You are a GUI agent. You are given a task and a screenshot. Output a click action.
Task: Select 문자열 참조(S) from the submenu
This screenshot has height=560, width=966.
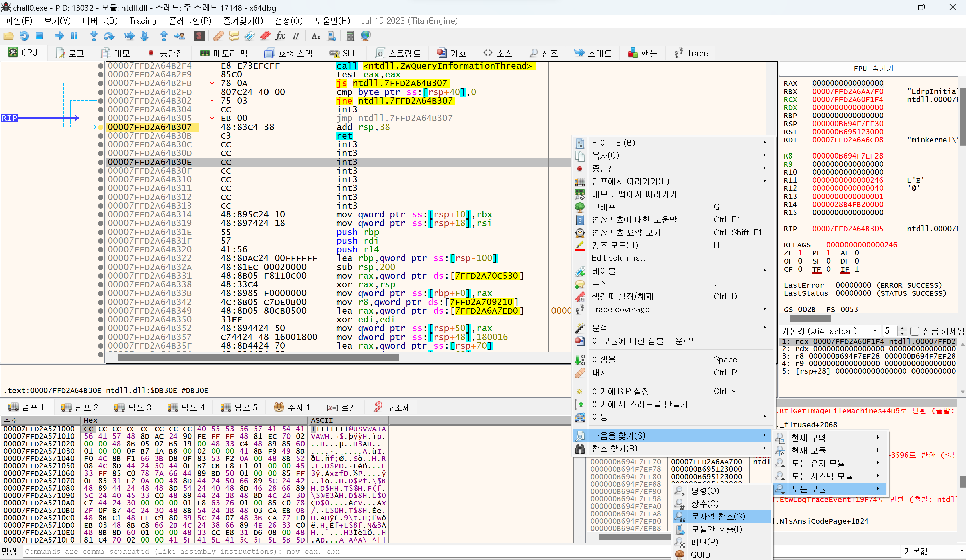pyautogui.click(x=718, y=516)
